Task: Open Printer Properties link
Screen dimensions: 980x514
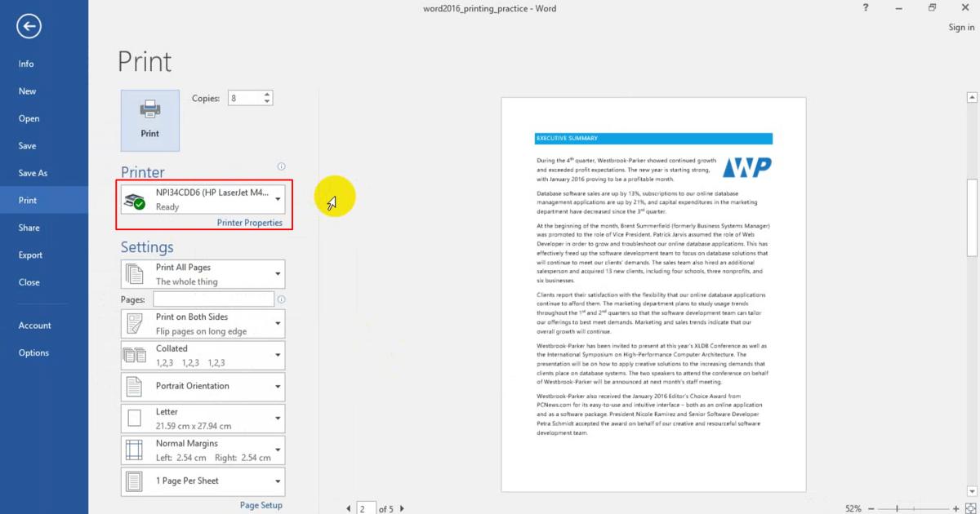Action: [x=250, y=223]
